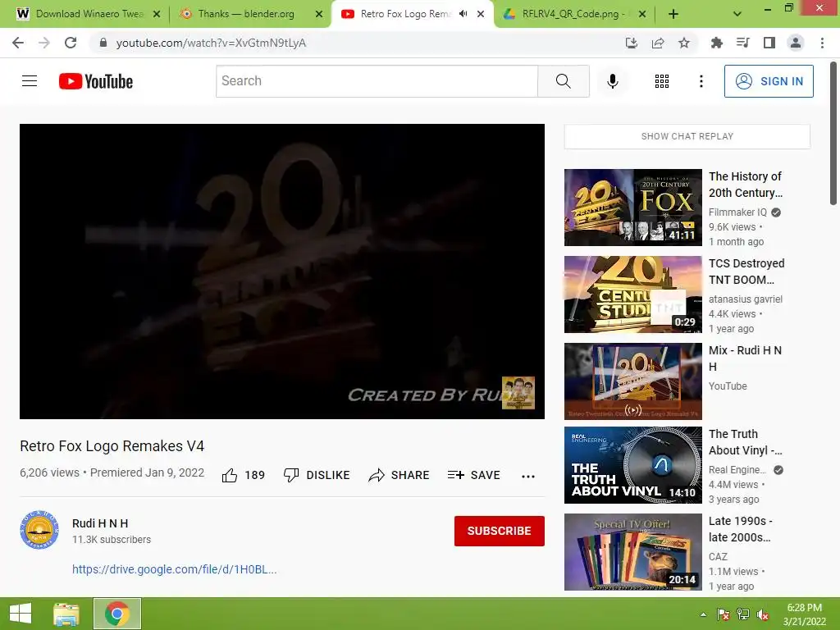The image size is (840, 630).
Task: Subscribe to Rudi H N H
Action: (499, 531)
